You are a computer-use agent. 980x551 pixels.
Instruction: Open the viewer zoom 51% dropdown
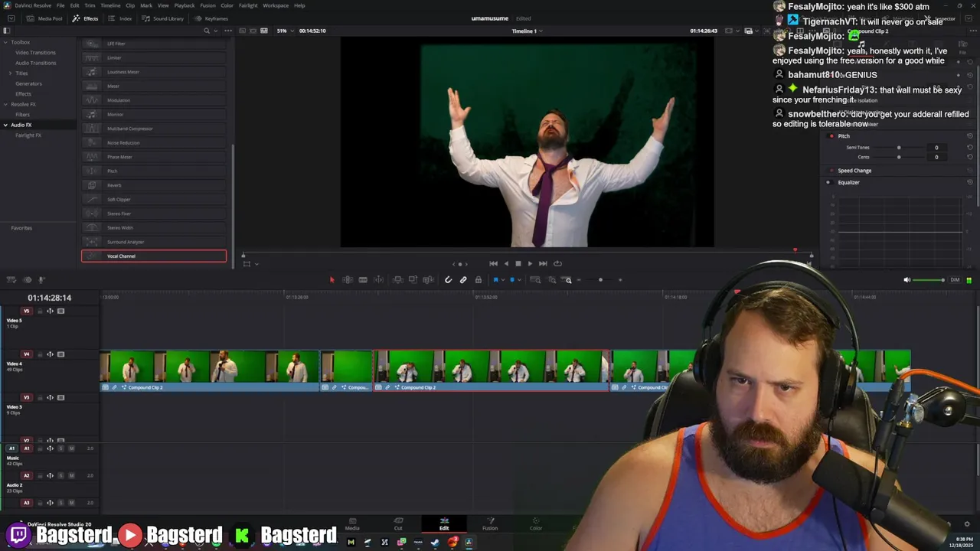point(284,31)
